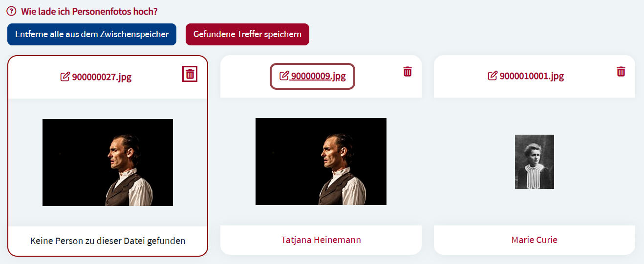This screenshot has width=644, height=264.
Task: Click the question mark help icon
Action: click(12, 11)
